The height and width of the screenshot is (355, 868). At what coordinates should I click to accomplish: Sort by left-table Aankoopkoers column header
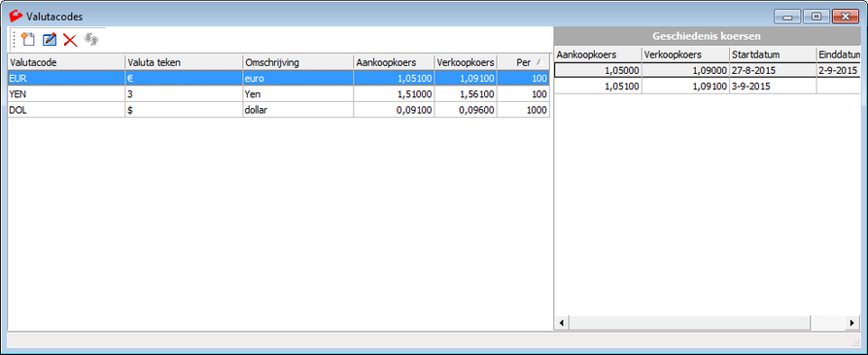(x=394, y=62)
